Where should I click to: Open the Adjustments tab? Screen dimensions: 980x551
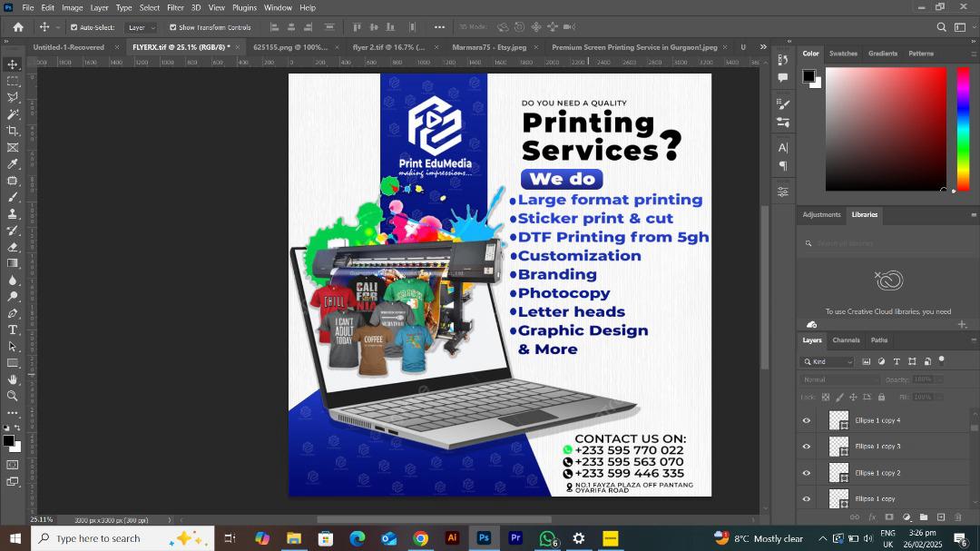(x=821, y=214)
